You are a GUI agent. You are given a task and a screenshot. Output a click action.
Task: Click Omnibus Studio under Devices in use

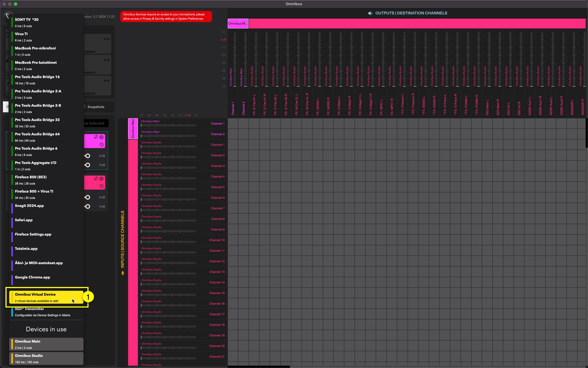[46, 359]
